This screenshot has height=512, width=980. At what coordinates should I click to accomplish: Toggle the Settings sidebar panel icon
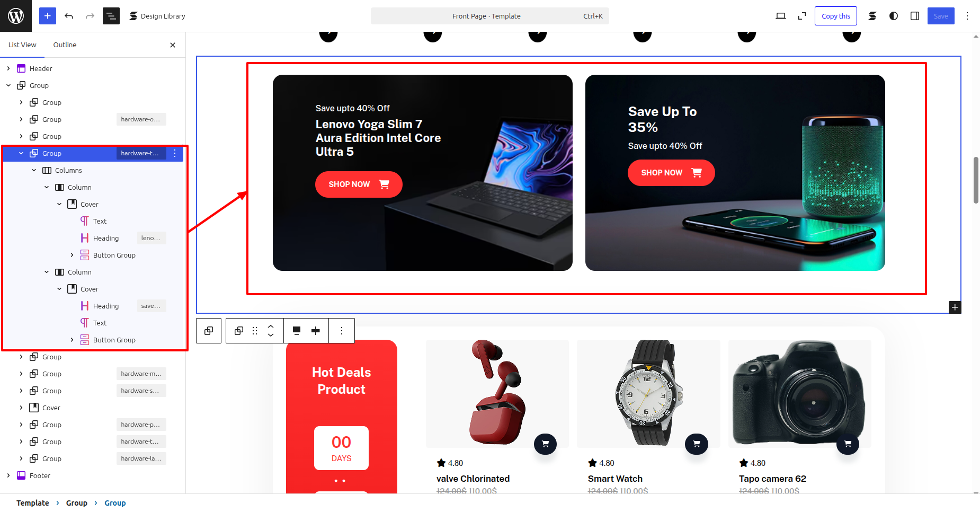point(915,16)
